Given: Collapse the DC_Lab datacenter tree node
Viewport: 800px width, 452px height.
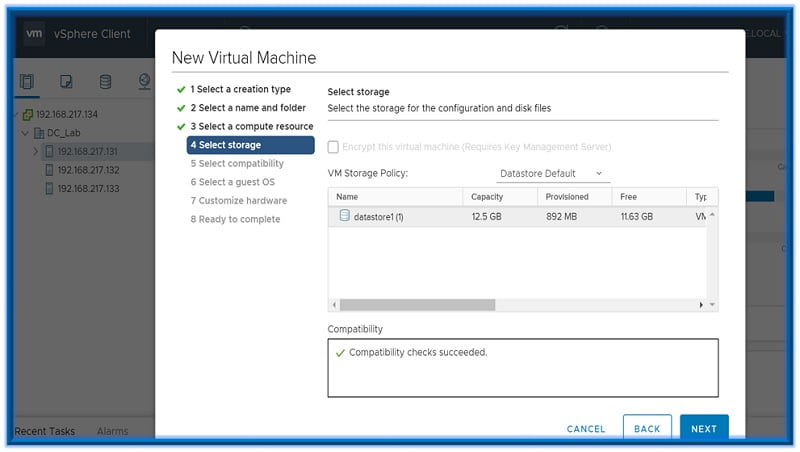Looking at the screenshot, I should (x=25, y=133).
